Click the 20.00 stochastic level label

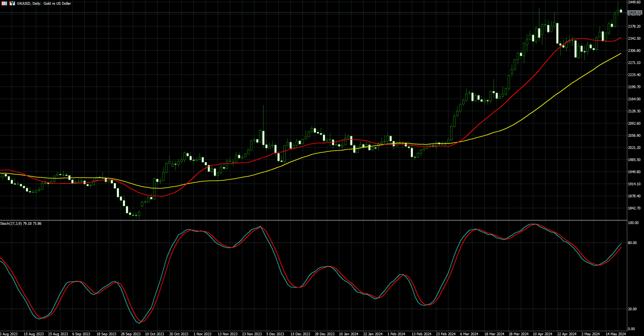point(632,309)
